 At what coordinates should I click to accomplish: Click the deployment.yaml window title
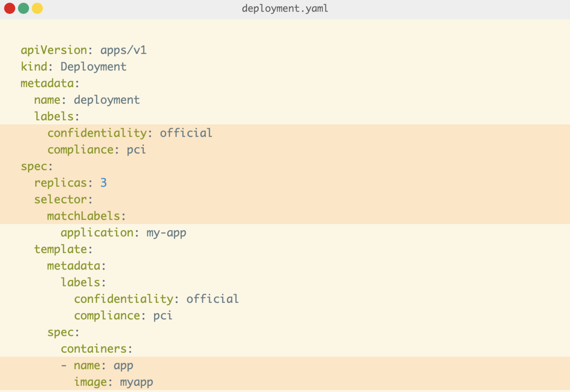pos(285,8)
